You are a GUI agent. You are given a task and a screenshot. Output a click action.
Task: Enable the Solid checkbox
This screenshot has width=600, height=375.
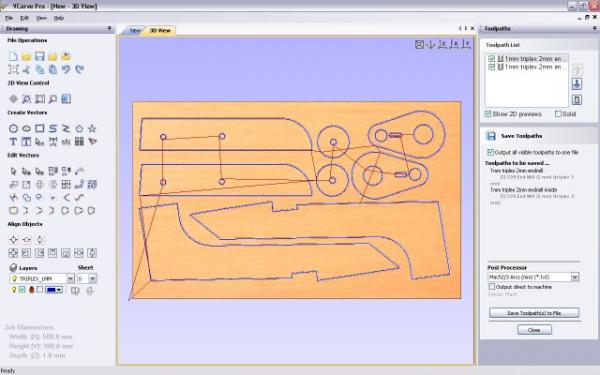coord(558,114)
